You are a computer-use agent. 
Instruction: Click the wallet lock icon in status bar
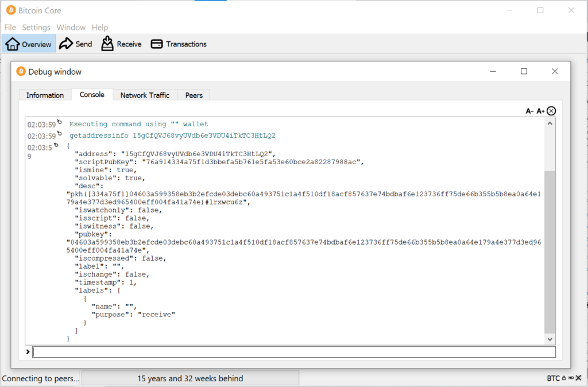(564, 378)
